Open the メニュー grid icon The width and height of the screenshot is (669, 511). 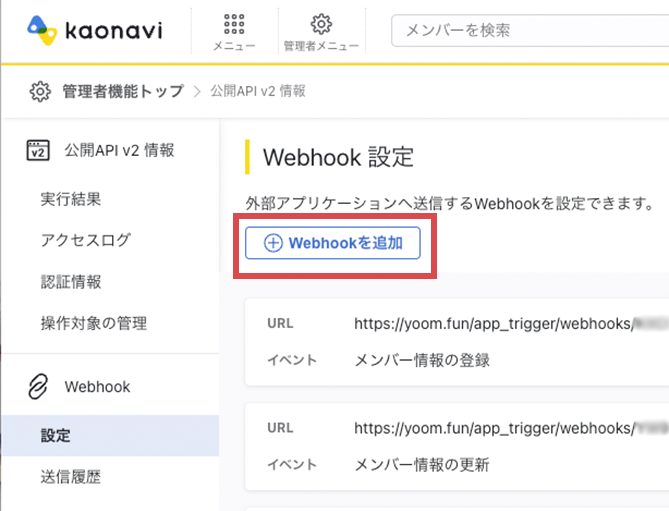(234, 24)
